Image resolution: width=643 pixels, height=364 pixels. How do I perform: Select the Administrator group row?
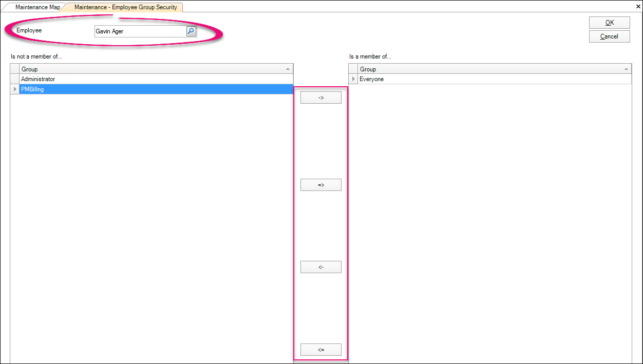154,79
